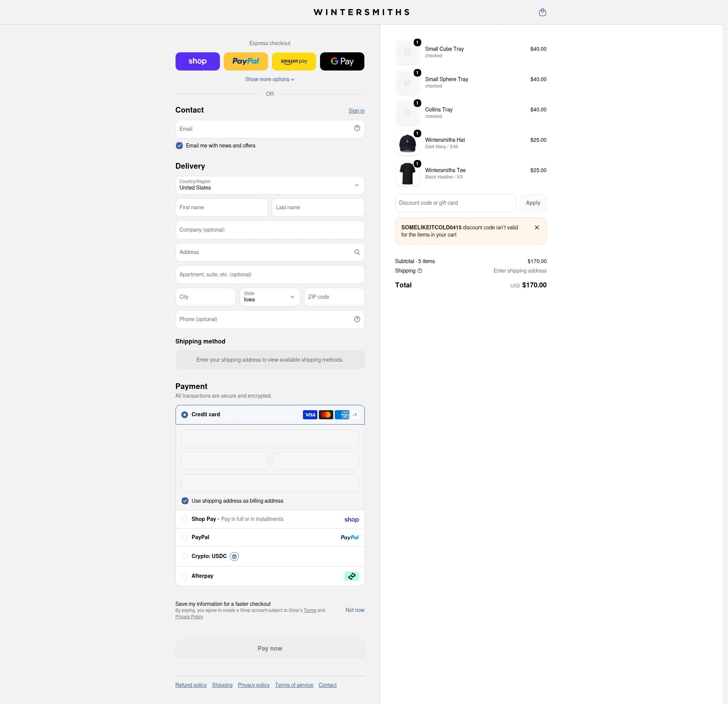The height and width of the screenshot is (704, 728).
Task: Click the Discount code or gift card field
Action: pyautogui.click(x=455, y=203)
